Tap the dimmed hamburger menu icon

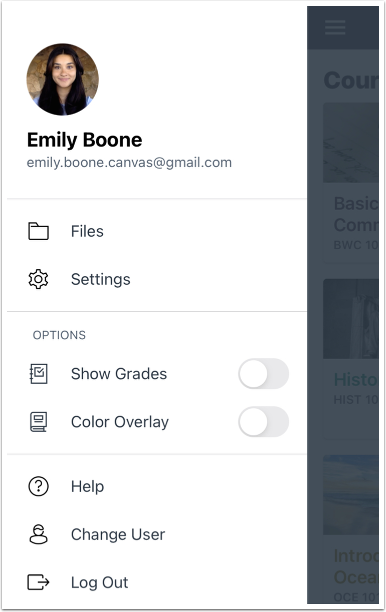(335, 28)
